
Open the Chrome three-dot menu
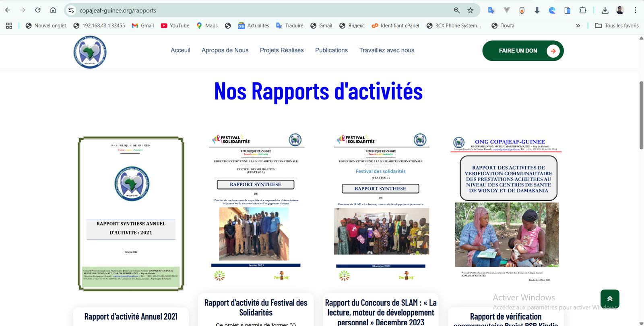[635, 10]
